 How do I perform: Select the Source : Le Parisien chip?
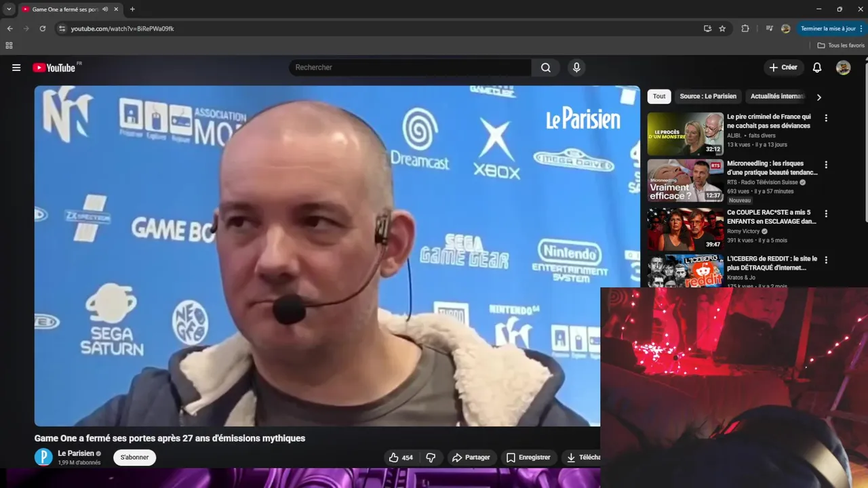(x=708, y=96)
